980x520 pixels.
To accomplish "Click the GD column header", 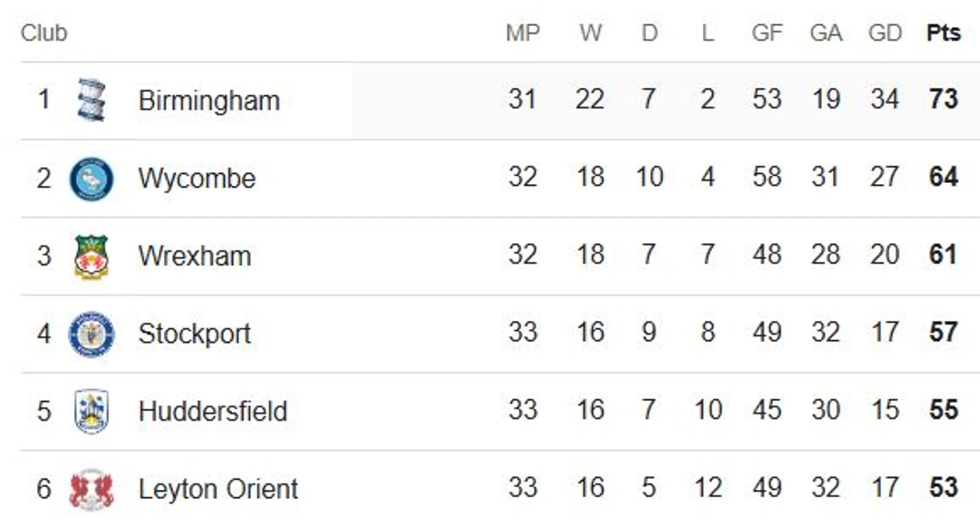I will pyautogui.click(x=884, y=33).
